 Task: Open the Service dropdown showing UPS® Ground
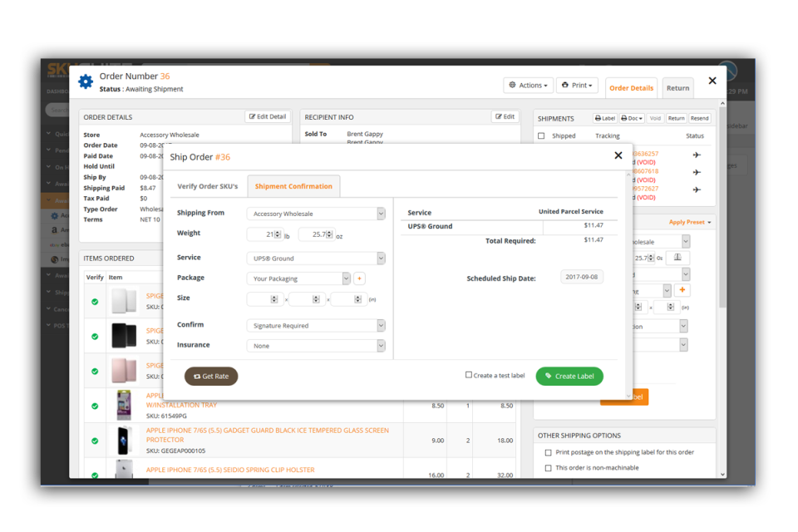(316, 258)
